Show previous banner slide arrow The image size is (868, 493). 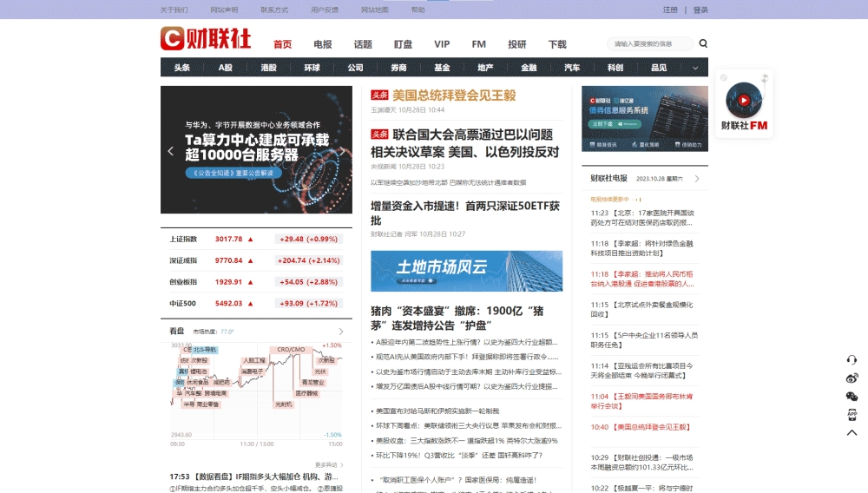coord(170,150)
